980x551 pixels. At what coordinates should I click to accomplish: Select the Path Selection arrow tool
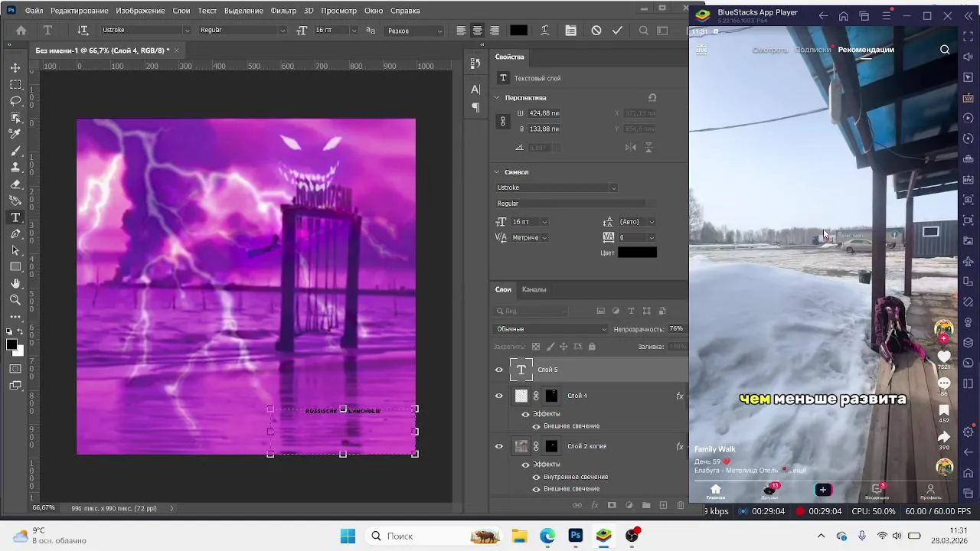tap(15, 250)
